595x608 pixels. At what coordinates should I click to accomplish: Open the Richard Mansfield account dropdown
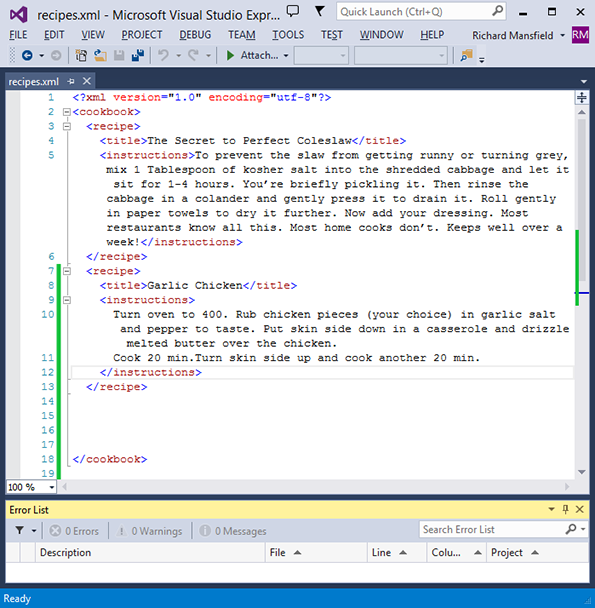pos(562,36)
